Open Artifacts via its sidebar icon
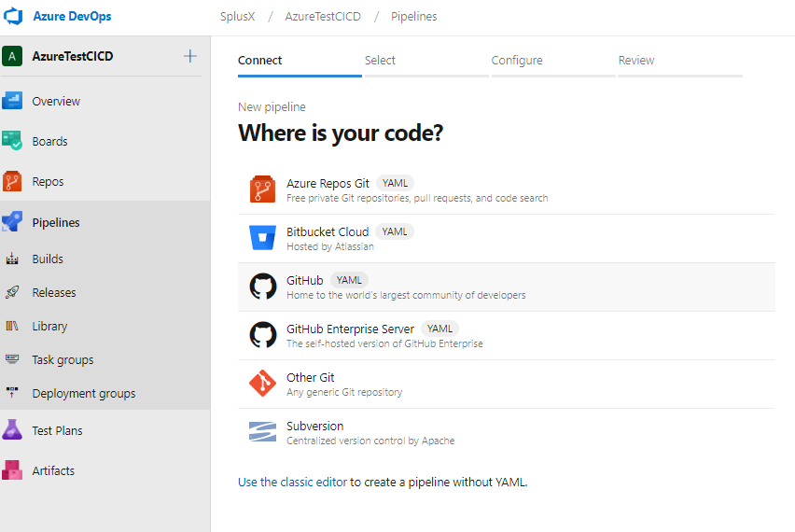The height and width of the screenshot is (532, 795). coord(12,470)
